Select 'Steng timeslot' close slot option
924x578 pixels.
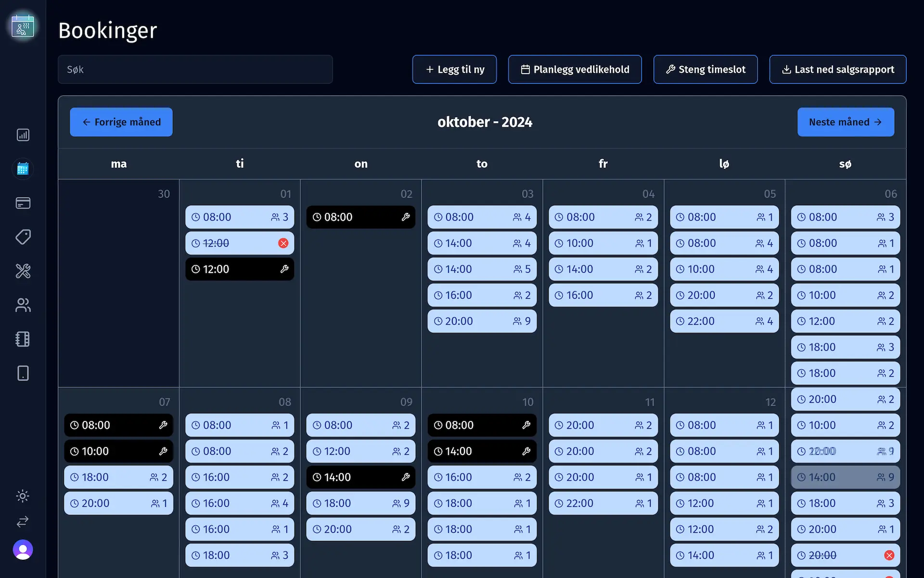(x=705, y=69)
